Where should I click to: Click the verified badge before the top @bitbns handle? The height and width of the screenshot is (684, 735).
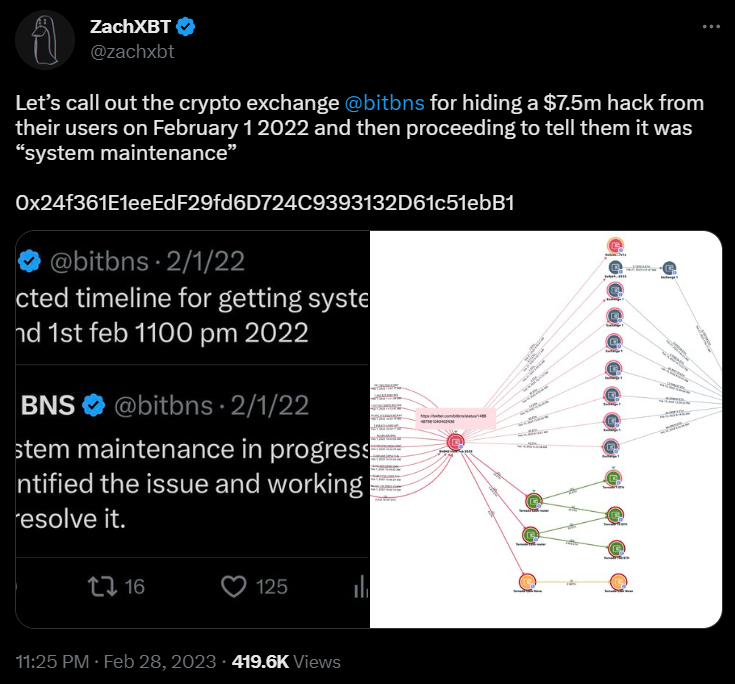click(30, 261)
